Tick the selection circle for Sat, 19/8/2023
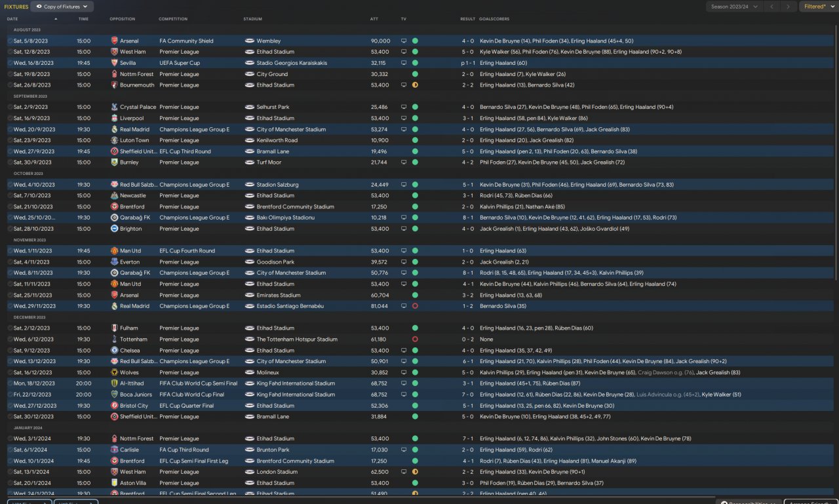The width and height of the screenshot is (839, 504). pos(10,74)
